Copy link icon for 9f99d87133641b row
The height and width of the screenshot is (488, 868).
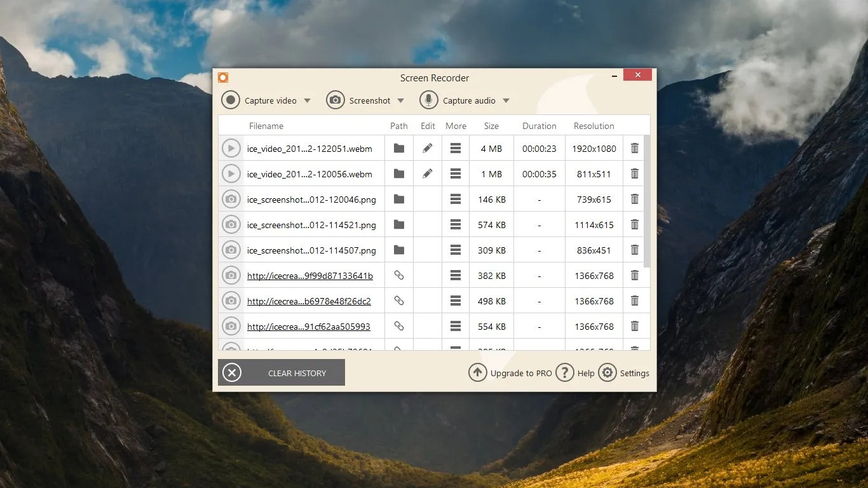click(399, 275)
